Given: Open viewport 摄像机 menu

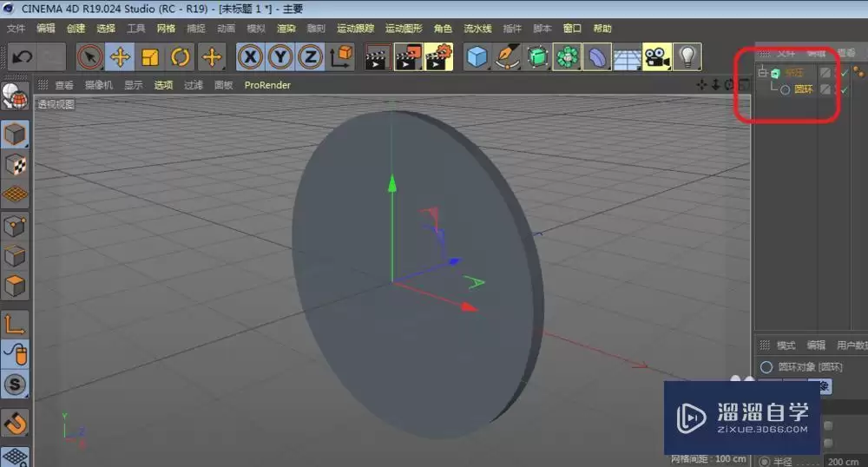Looking at the screenshot, I should [x=99, y=85].
